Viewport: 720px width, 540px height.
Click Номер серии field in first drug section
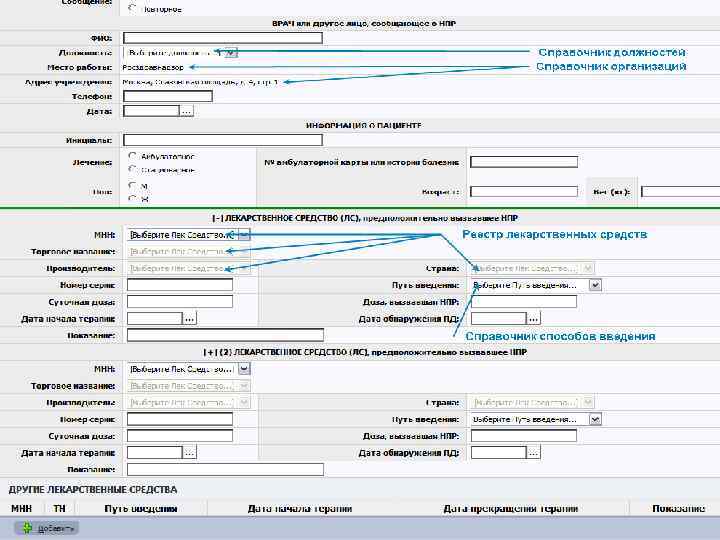(180, 285)
